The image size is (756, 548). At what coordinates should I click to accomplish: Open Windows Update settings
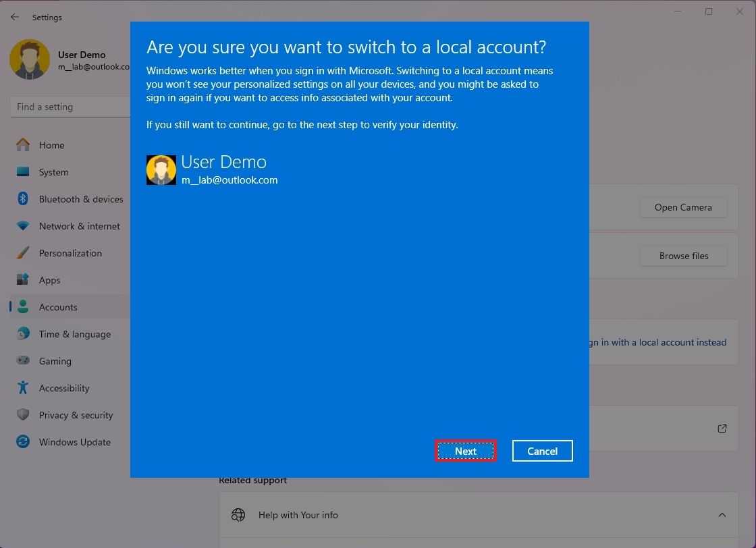point(22,442)
